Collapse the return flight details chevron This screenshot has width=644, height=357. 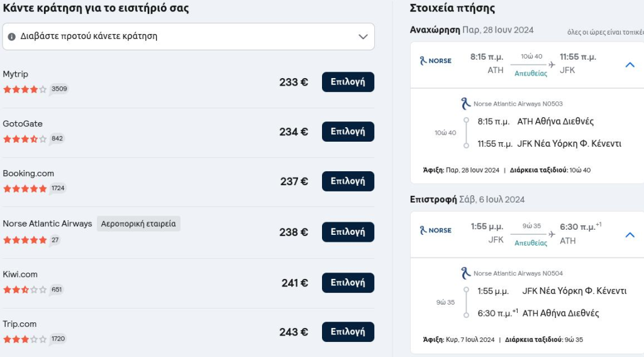[x=630, y=235]
